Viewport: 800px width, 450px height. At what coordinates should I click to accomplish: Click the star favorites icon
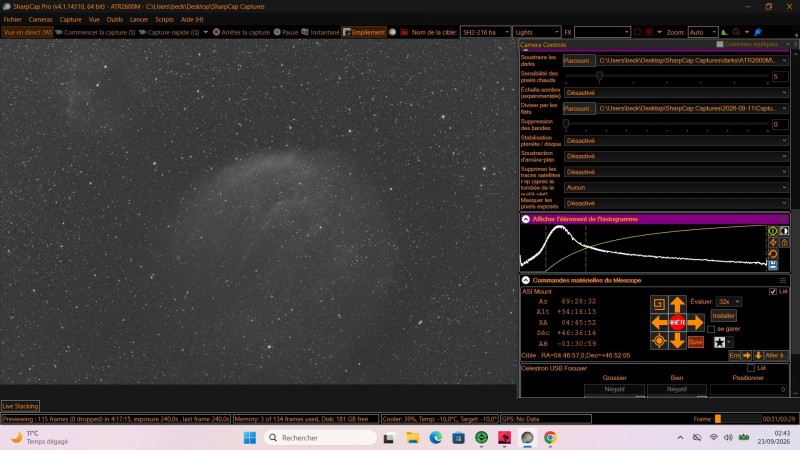(x=719, y=342)
